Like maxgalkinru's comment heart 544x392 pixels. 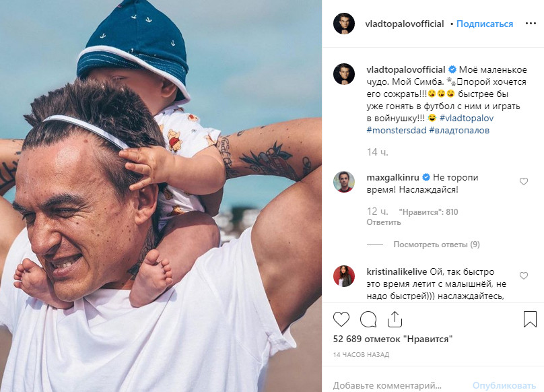tap(524, 181)
